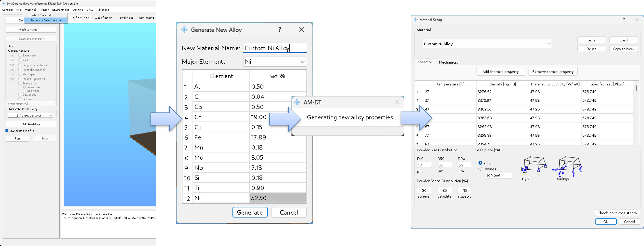Toggle the Part visibility checkbox
This screenshot has height=246, width=644.
pyautogui.click(x=20, y=60)
